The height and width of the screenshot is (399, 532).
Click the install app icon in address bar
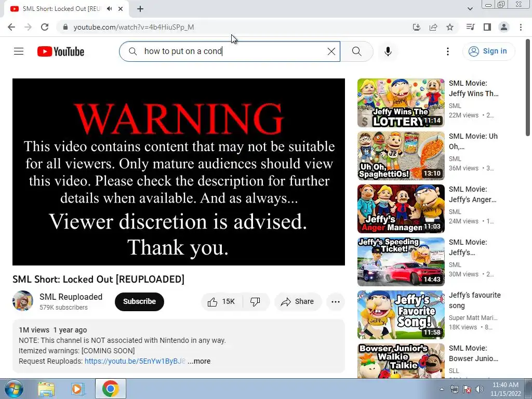tap(416, 27)
